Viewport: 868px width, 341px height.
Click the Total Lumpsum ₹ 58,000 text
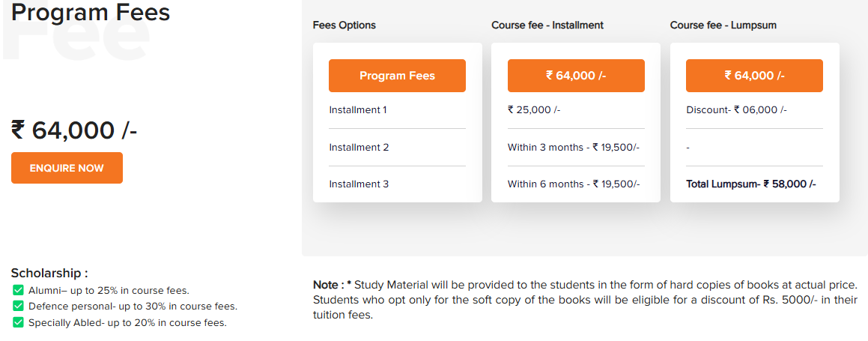point(751,184)
